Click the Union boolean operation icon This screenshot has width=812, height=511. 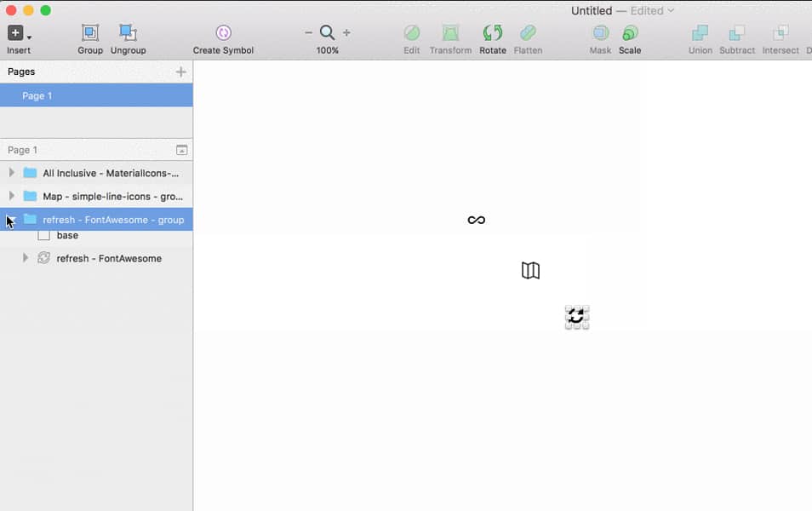point(699,34)
